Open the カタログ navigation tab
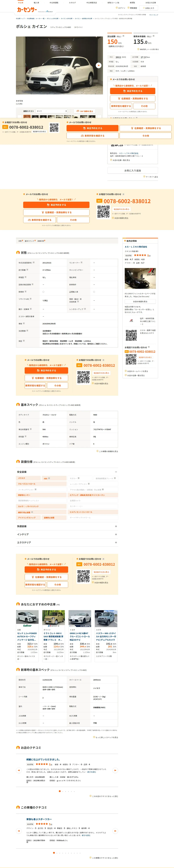 click(x=72, y=3)
